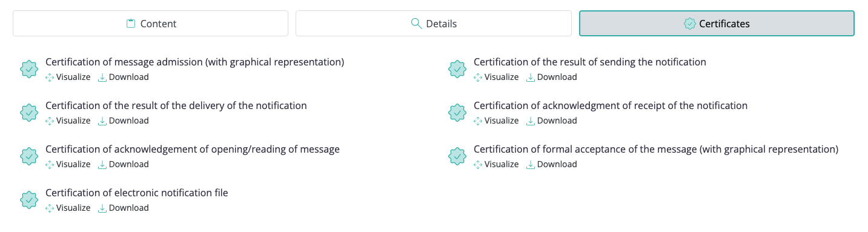Download delivery result of notification certificate
This screenshot has height=232, width=868.
[x=124, y=121]
